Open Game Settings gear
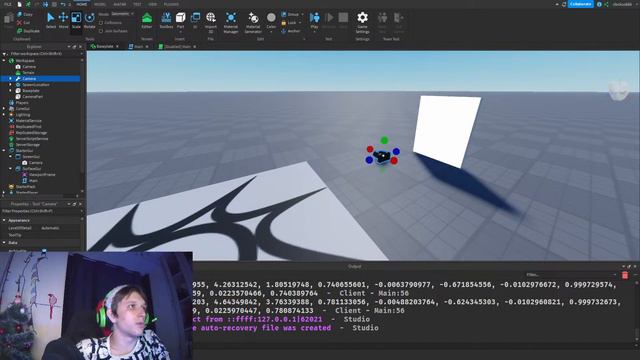Image resolution: width=640 pixels, height=360 pixels. pyautogui.click(x=362, y=22)
